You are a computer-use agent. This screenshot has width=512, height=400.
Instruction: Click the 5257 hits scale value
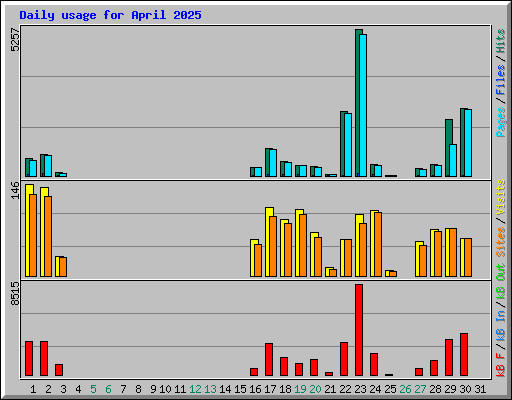coord(15,39)
